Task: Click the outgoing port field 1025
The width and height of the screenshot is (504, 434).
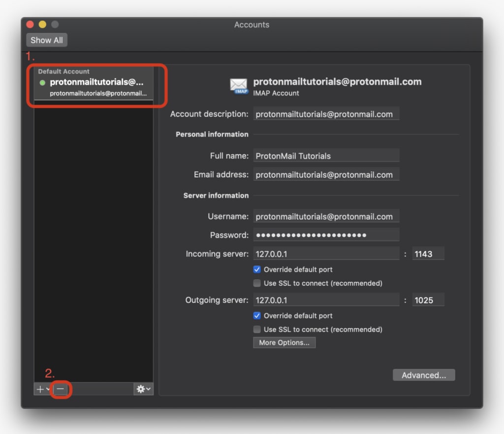Action: 428,300
